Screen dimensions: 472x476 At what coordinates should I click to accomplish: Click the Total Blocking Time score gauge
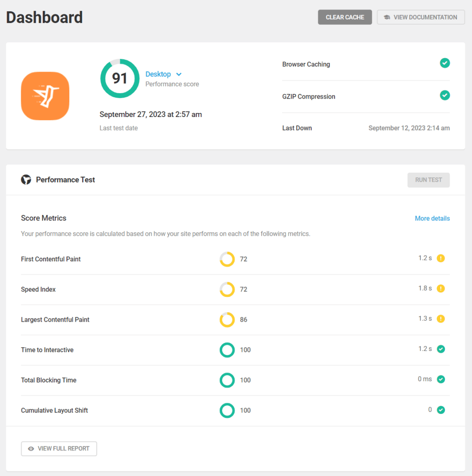pos(227,380)
